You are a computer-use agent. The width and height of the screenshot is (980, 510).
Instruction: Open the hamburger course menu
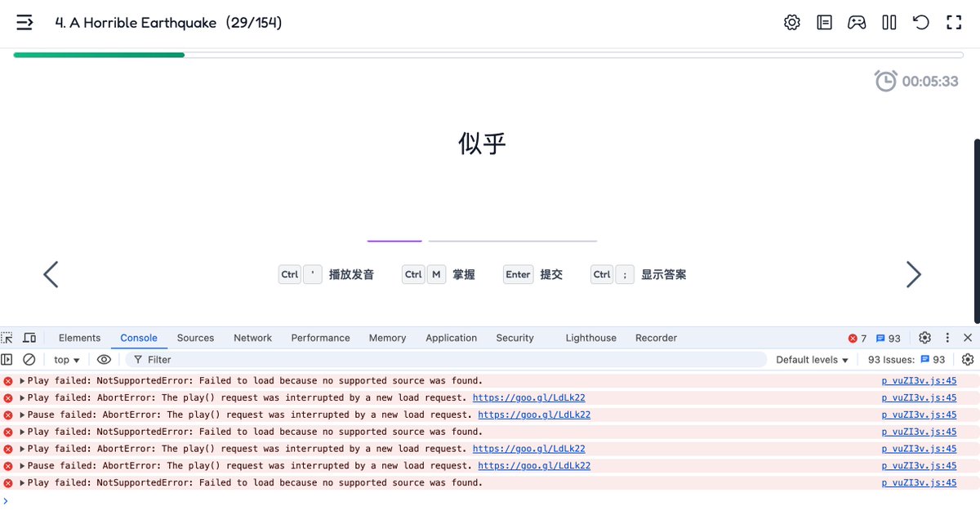click(24, 23)
